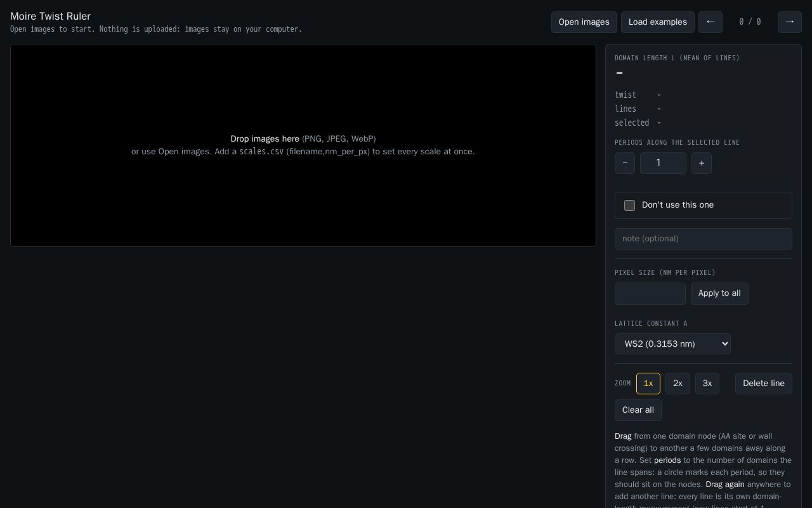Click the image drop area
812x508 pixels.
[303, 145]
